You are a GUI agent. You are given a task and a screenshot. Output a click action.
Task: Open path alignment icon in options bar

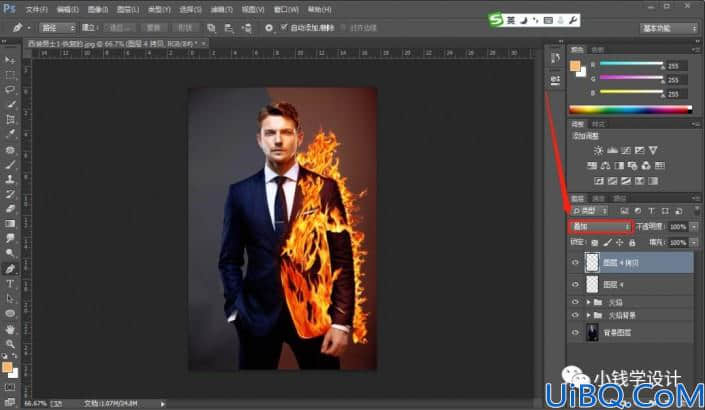(x=229, y=28)
